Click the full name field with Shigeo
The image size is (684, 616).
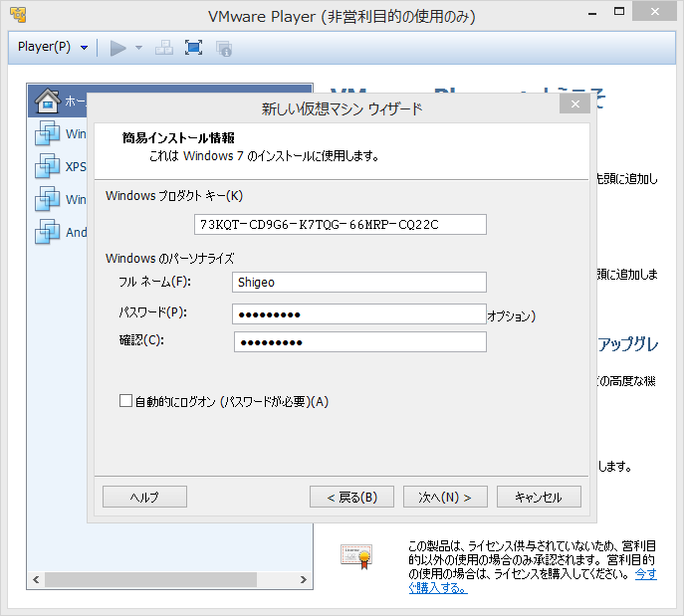tap(359, 282)
